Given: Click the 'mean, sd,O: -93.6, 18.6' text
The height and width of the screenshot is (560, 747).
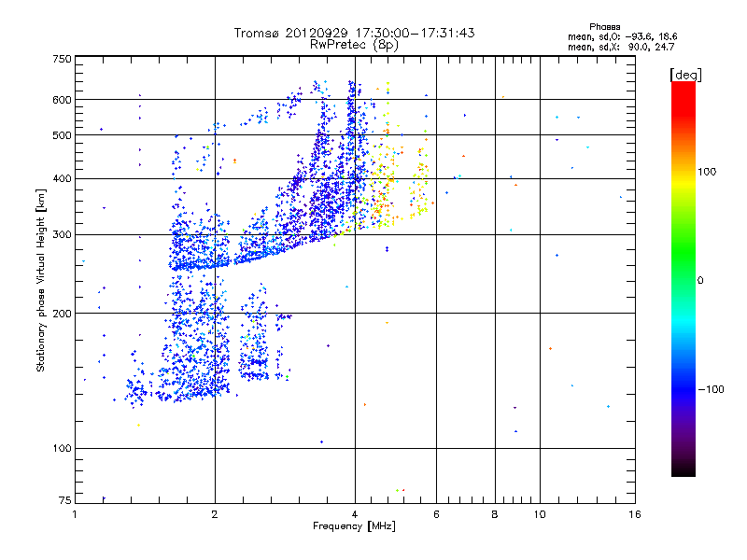Looking at the screenshot, I should (x=622, y=36).
